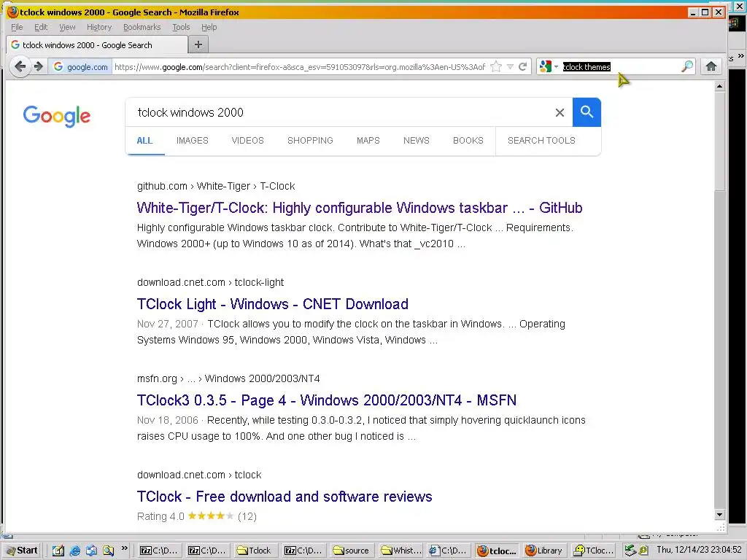The width and height of the screenshot is (747, 560).
Task: Click the quick launch search magnifier icon
Action: [x=108, y=551]
